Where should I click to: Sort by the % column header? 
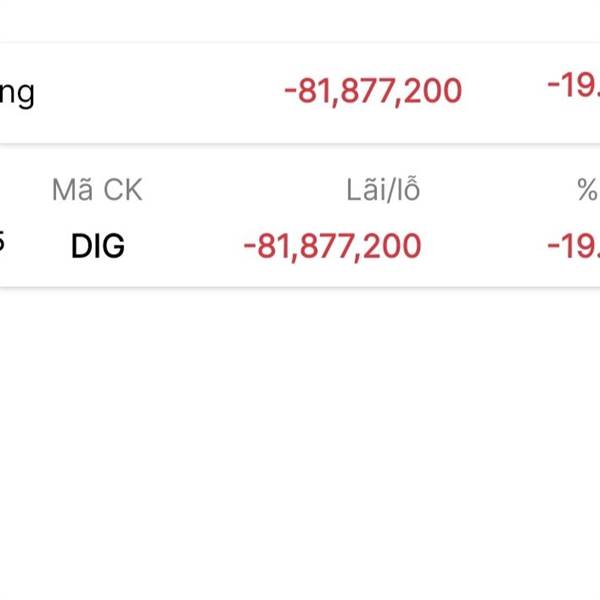[x=589, y=189]
